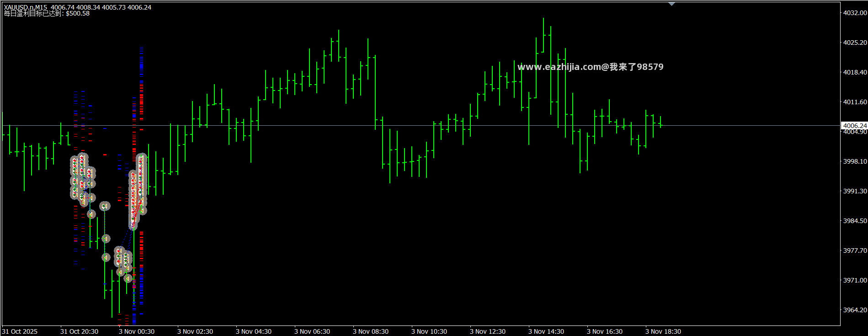868x336 pixels.
Task: Click the 31 Oct 20:30 time label
Action: pos(79,331)
